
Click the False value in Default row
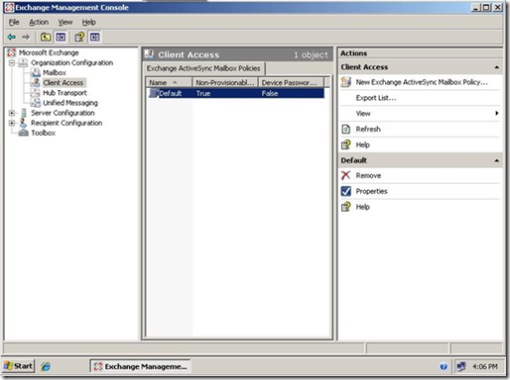pyautogui.click(x=270, y=93)
